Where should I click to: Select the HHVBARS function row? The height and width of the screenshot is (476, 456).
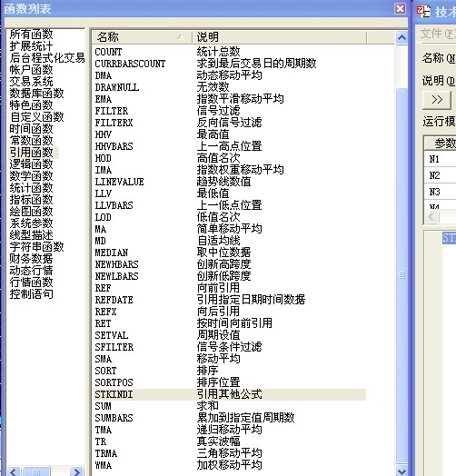(x=229, y=146)
